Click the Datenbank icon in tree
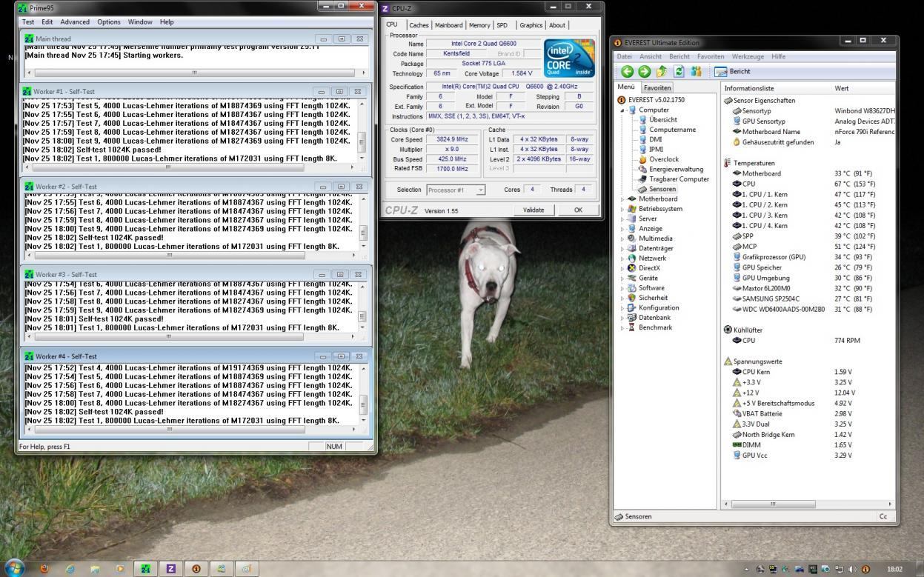 (x=632, y=317)
